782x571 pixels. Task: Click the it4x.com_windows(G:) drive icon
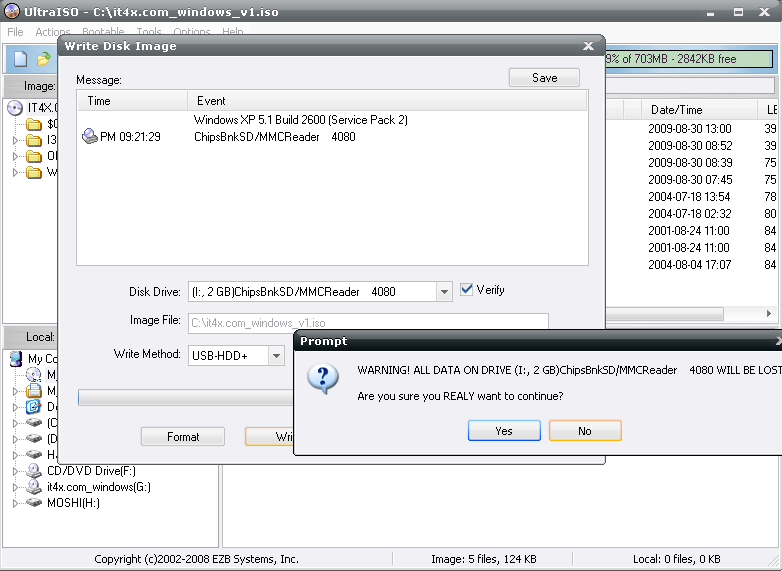(33, 486)
